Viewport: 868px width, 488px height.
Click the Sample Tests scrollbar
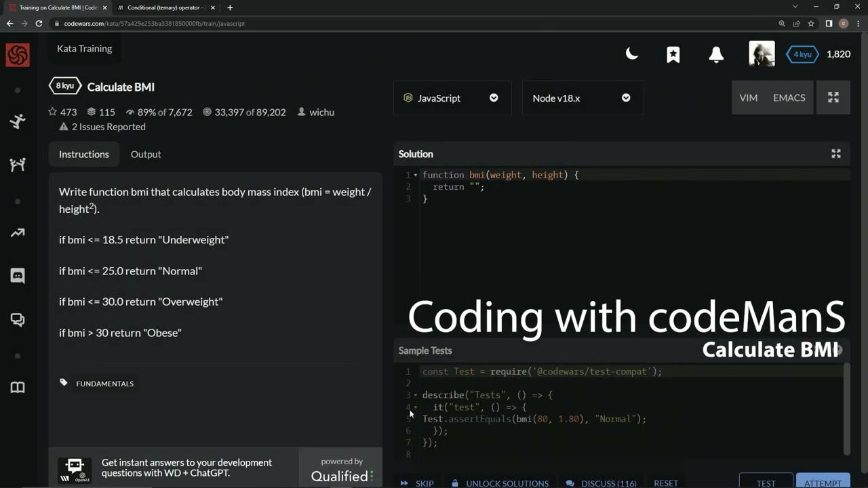click(x=846, y=409)
